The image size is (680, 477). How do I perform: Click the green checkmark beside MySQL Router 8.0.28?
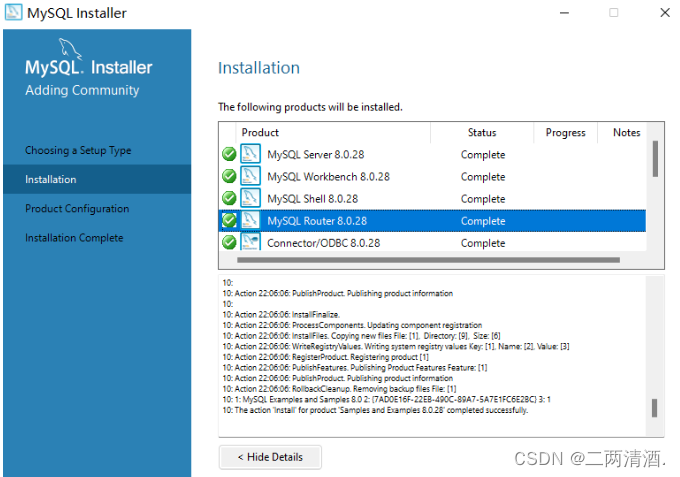[x=229, y=221]
